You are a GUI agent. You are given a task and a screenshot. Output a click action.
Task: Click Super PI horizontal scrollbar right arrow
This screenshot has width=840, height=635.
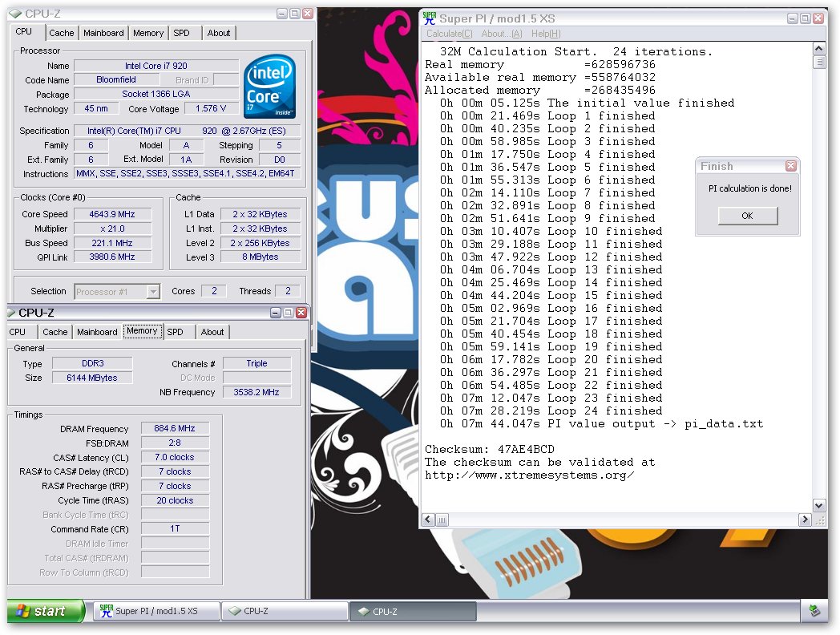[805, 520]
